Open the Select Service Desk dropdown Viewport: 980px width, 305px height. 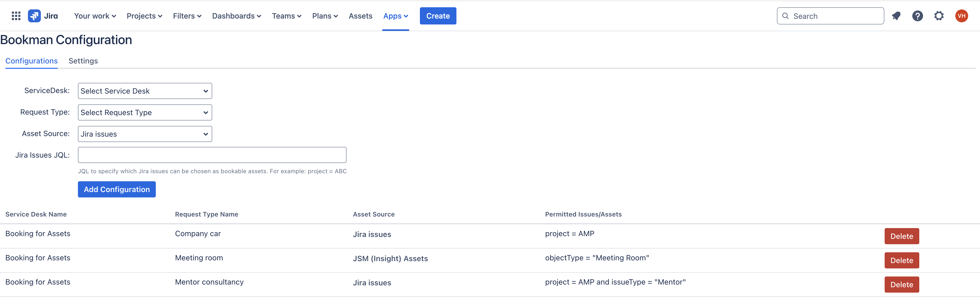[145, 91]
